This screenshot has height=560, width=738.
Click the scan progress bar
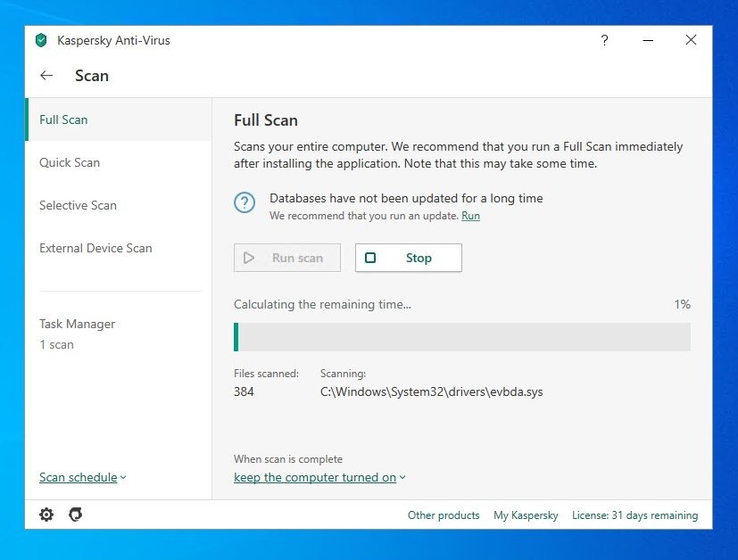click(x=462, y=337)
